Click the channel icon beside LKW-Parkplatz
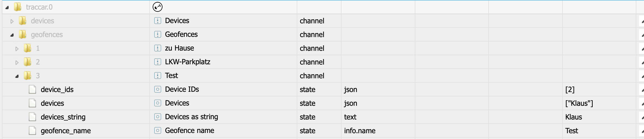Screen dimensions: 644x139 pyautogui.click(x=158, y=62)
